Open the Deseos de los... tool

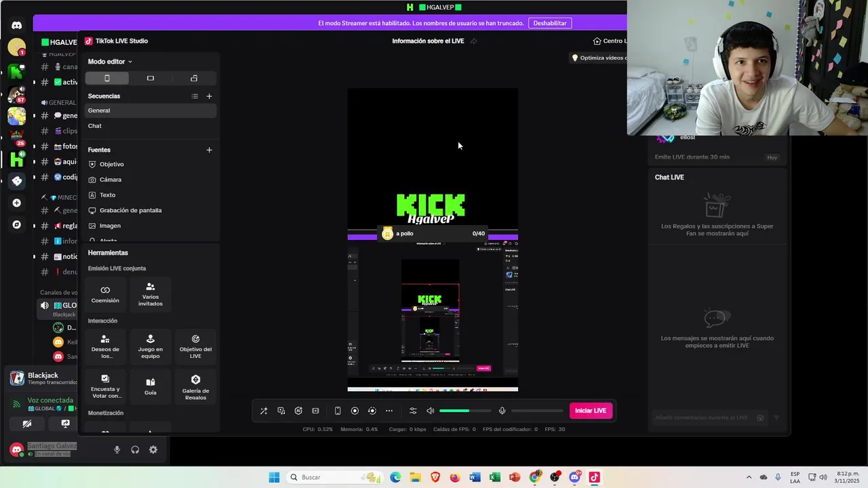tap(105, 346)
